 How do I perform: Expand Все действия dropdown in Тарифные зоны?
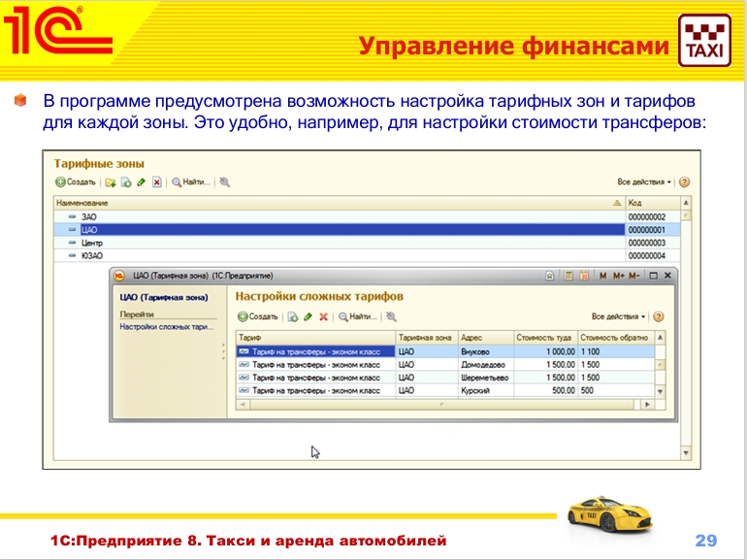(x=644, y=181)
